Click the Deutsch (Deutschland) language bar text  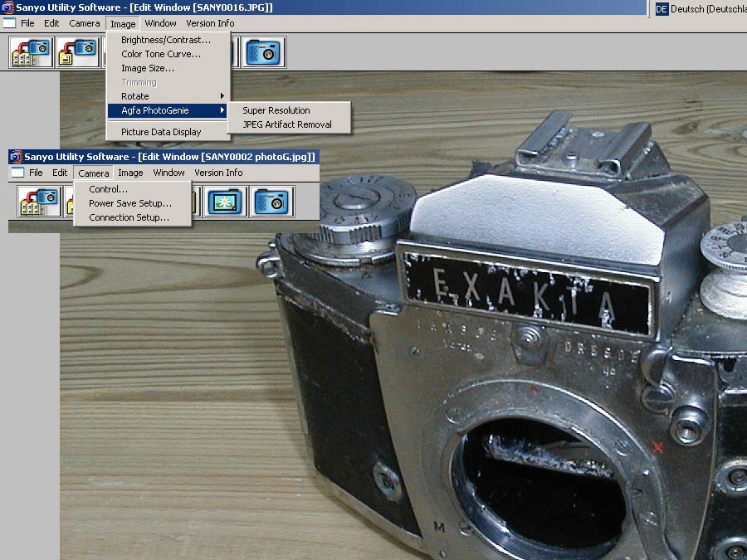point(709,9)
